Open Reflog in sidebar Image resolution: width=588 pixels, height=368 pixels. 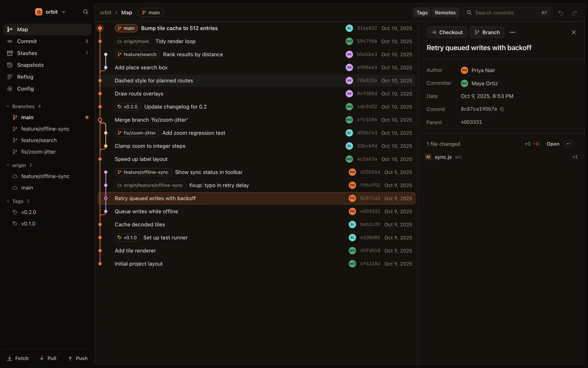[47, 77]
